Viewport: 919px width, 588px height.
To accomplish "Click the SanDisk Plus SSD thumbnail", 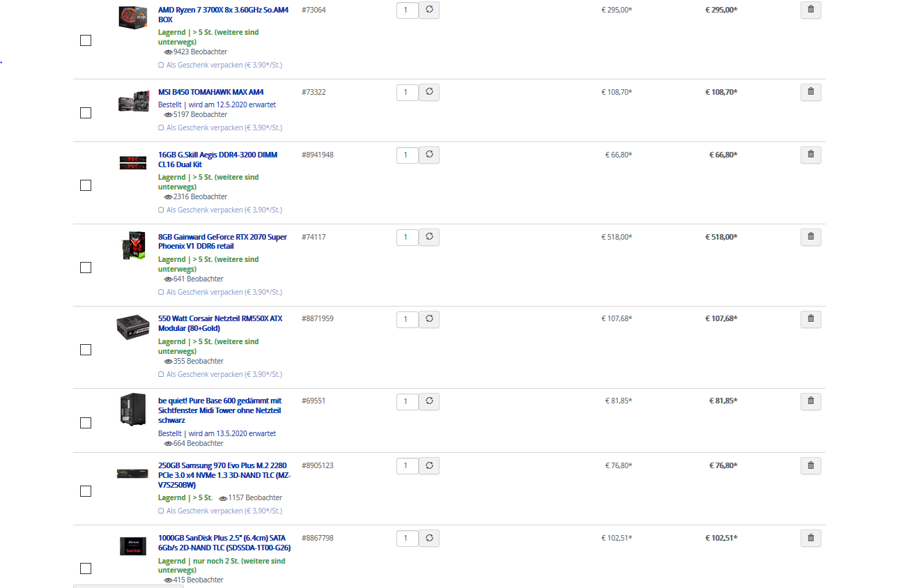I will coord(133,546).
